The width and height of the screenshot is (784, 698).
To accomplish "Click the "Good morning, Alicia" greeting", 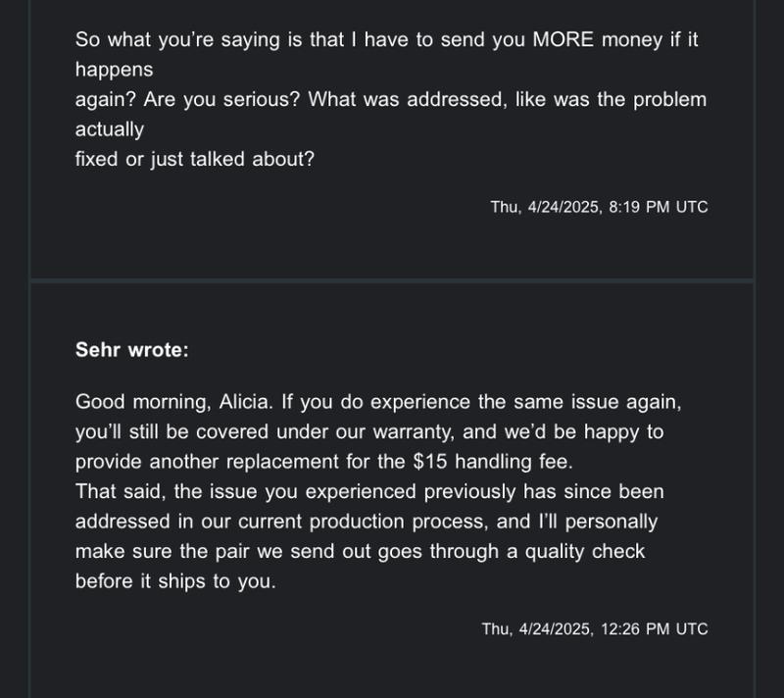I will coord(169,403).
